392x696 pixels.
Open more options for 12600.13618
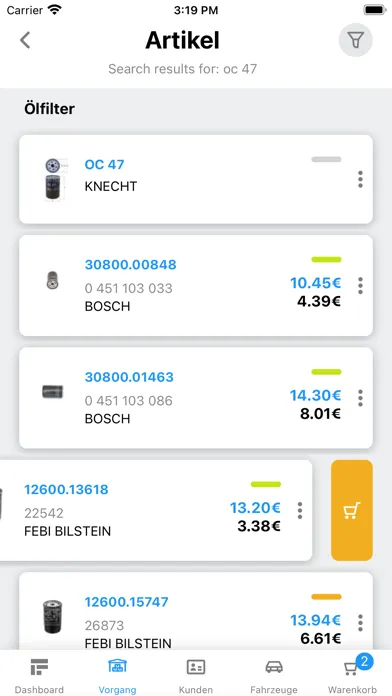click(300, 510)
